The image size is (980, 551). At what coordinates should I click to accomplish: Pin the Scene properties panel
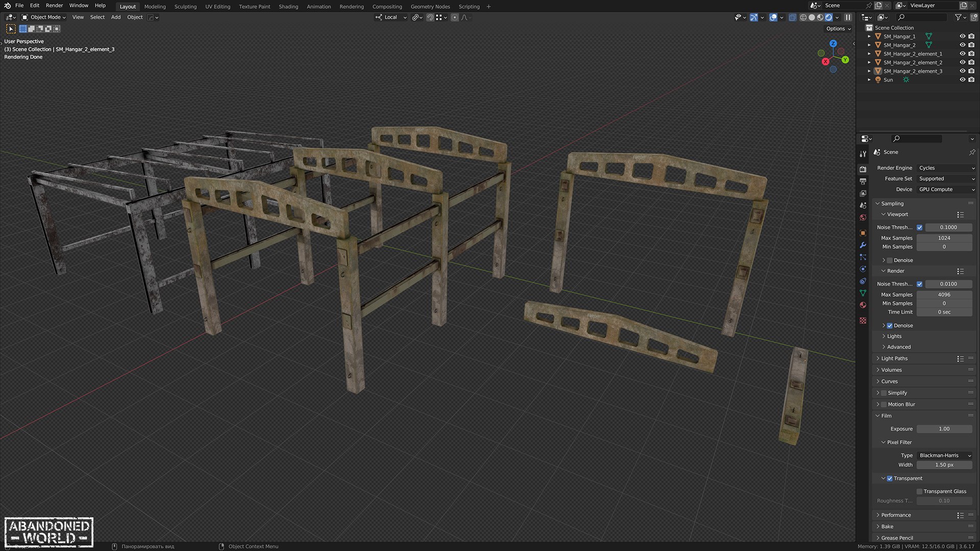coord(972,152)
